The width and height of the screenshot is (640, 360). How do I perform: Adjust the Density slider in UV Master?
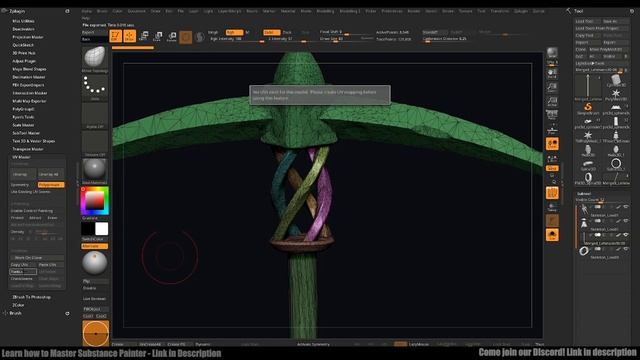[x=37, y=232]
